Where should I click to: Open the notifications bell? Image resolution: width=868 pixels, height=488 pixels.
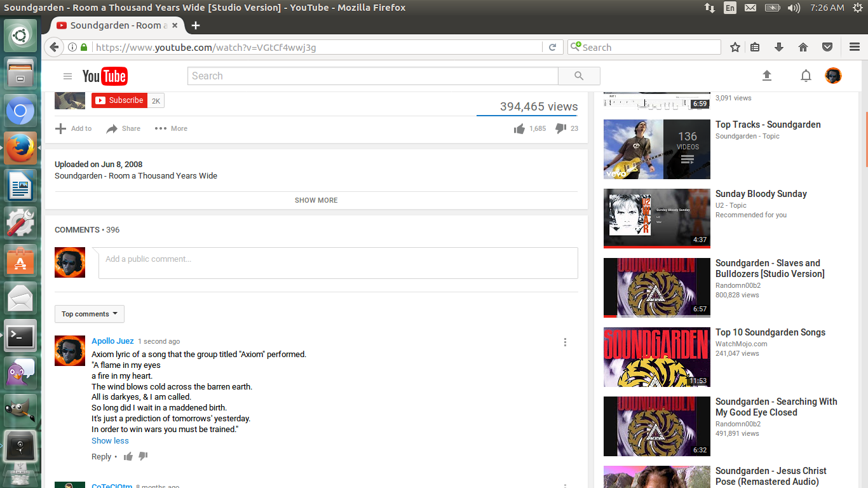click(x=806, y=76)
